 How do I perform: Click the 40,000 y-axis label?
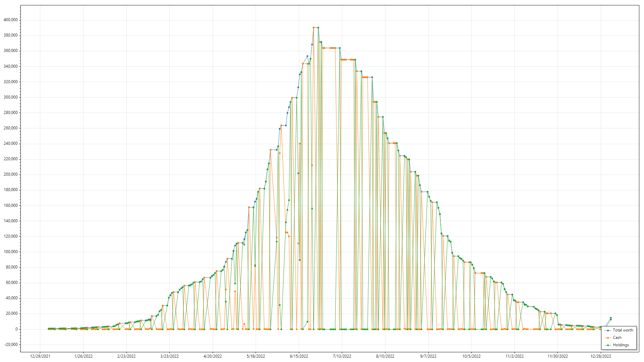[11, 298]
